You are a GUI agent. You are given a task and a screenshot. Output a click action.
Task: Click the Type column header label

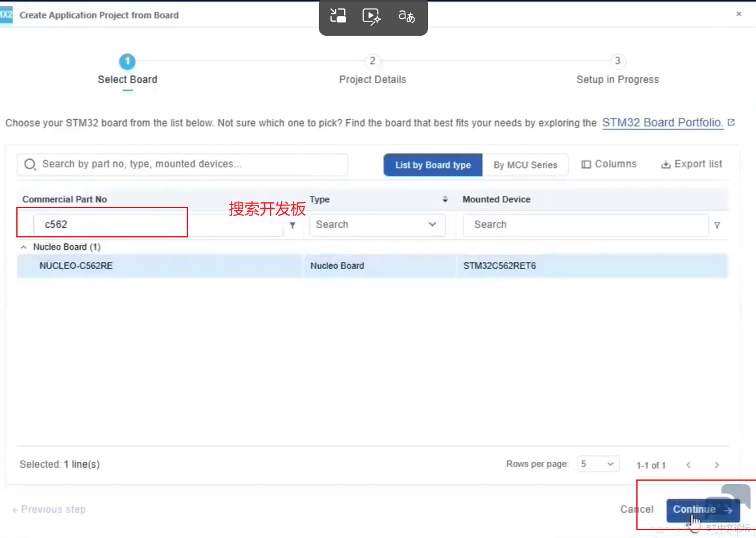pos(319,199)
